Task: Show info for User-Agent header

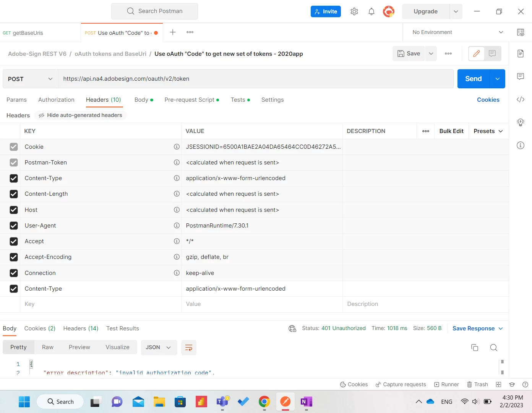Action: pyautogui.click(x=177, y=226)
